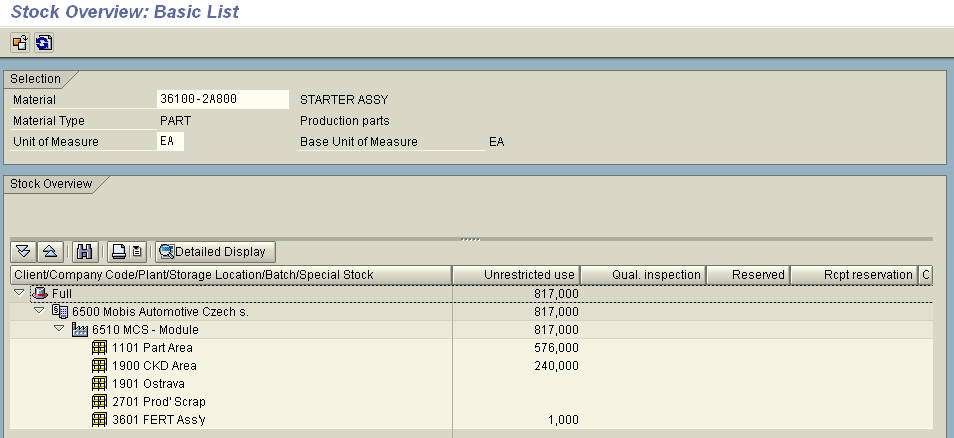
Task: Click the first icon in the top toolbar
Action: tap(19, 42)
